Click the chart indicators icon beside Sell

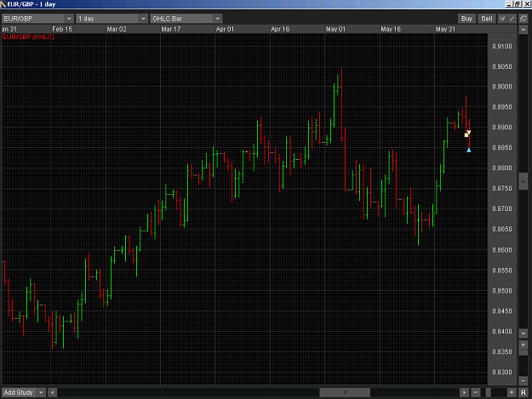tap(502, 19)
